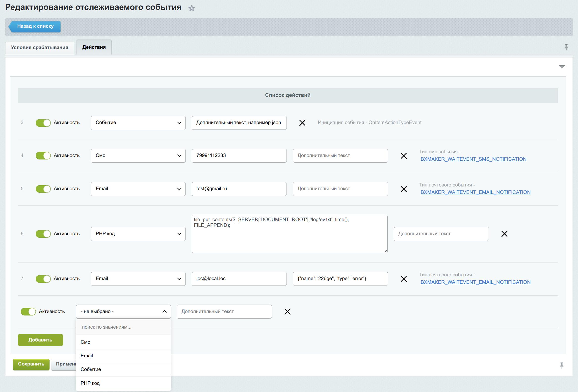
Task: Remove the PHP code action row
Action: [x=504, y=234]
